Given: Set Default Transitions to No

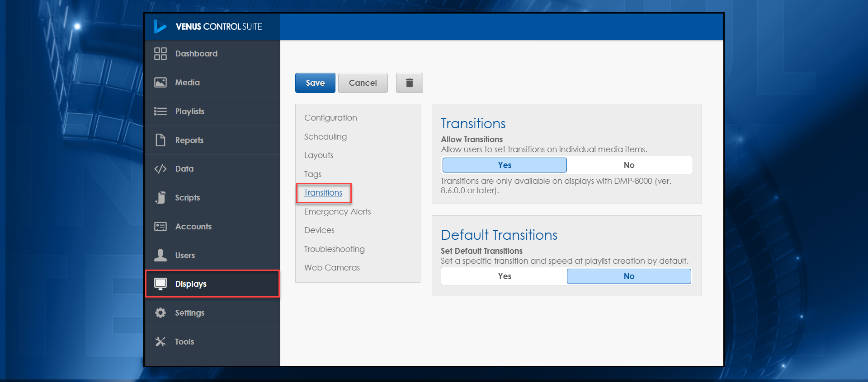Looking at the screenshot, I should [x=629, y=276].
